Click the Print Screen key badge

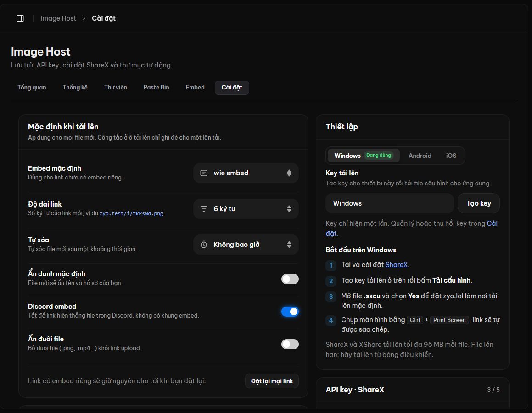tap(449, 320)
